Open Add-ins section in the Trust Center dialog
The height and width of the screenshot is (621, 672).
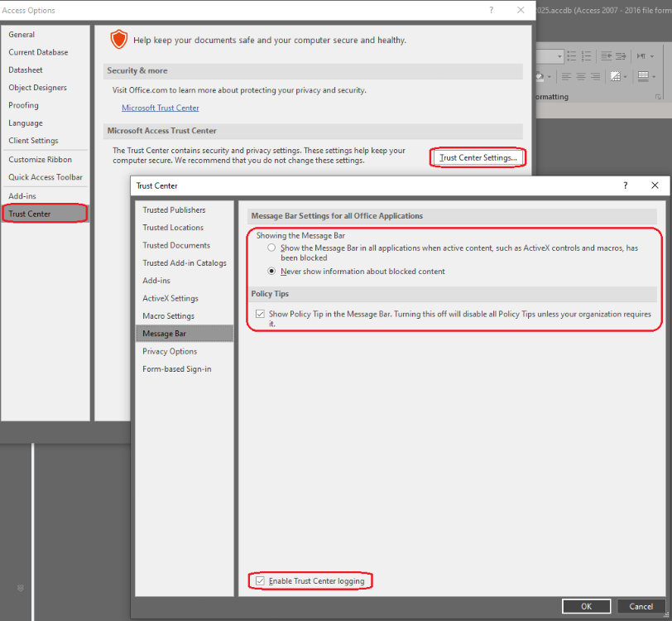(185, 281)
